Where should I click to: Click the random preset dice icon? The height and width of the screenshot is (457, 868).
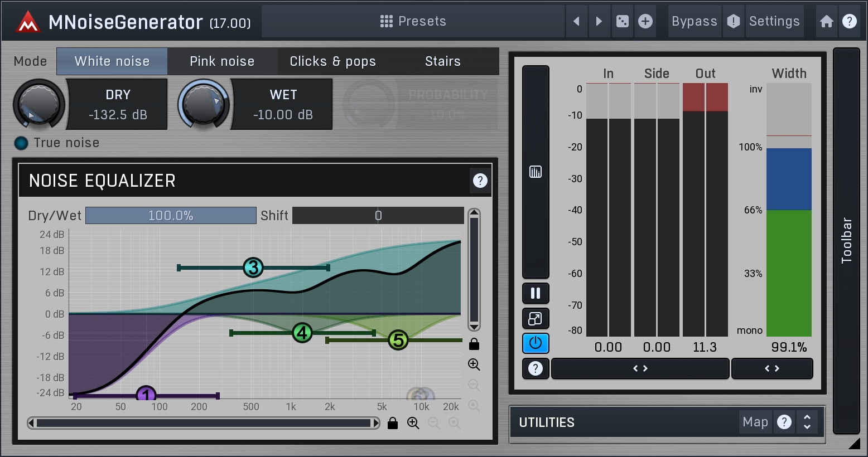pos(622,21)
